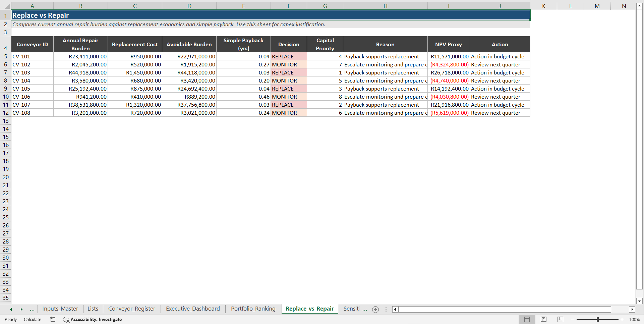
Task: Select the 0.46 payback cell
Action: click(x=243, y=97)
